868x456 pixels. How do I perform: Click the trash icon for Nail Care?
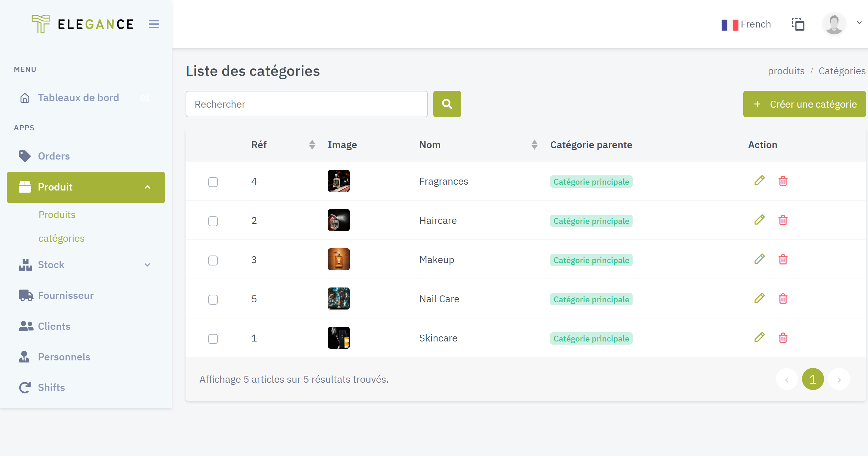(783, 298)
